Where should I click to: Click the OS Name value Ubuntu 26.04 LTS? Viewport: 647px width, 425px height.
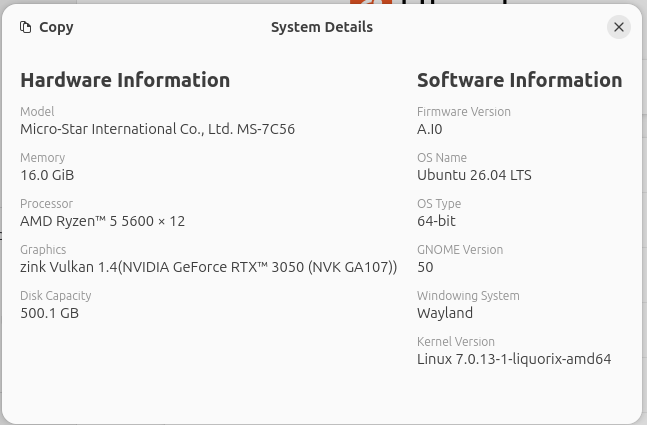coord(474,175)
